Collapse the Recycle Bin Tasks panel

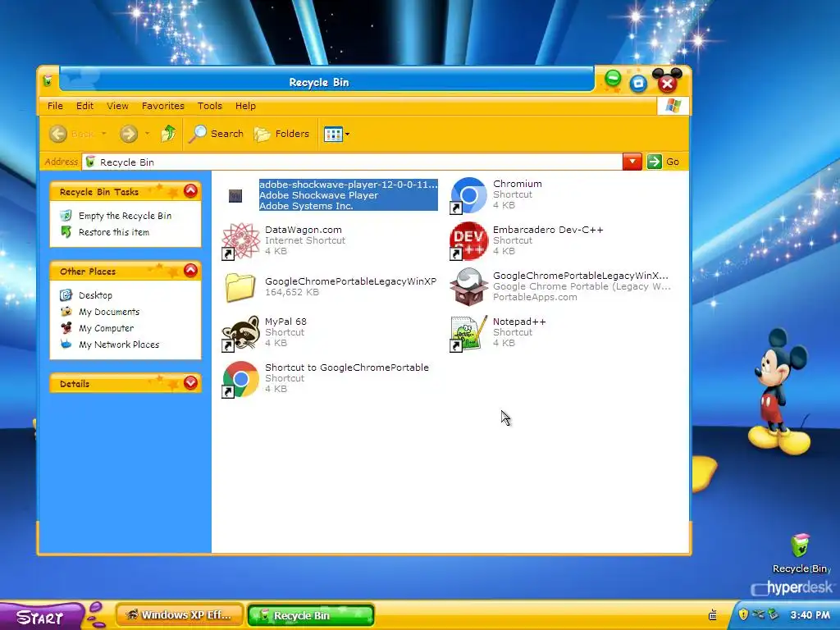click(190, 190)
